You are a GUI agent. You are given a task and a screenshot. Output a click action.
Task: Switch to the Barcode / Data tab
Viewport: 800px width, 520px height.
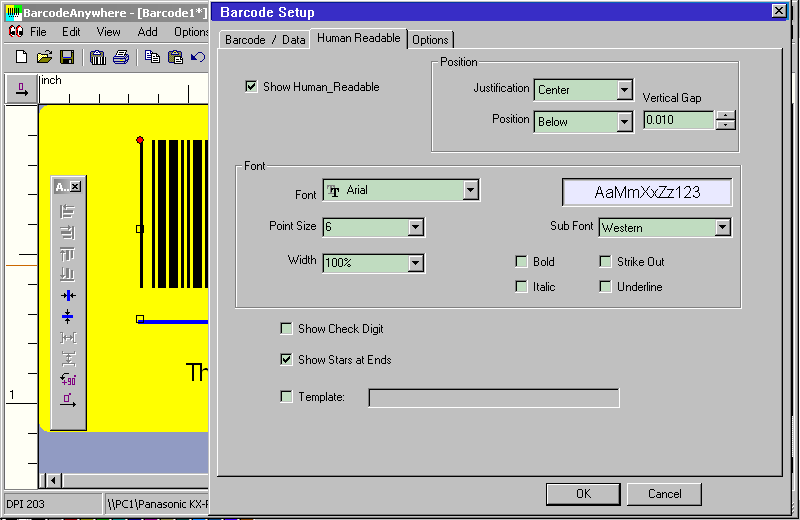tap(265, 40)
